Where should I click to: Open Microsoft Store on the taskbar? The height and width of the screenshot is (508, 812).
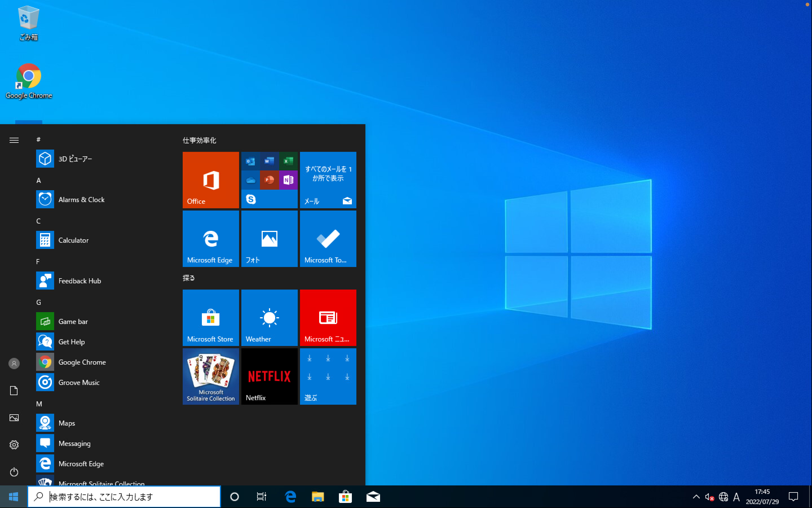(345, 497)
